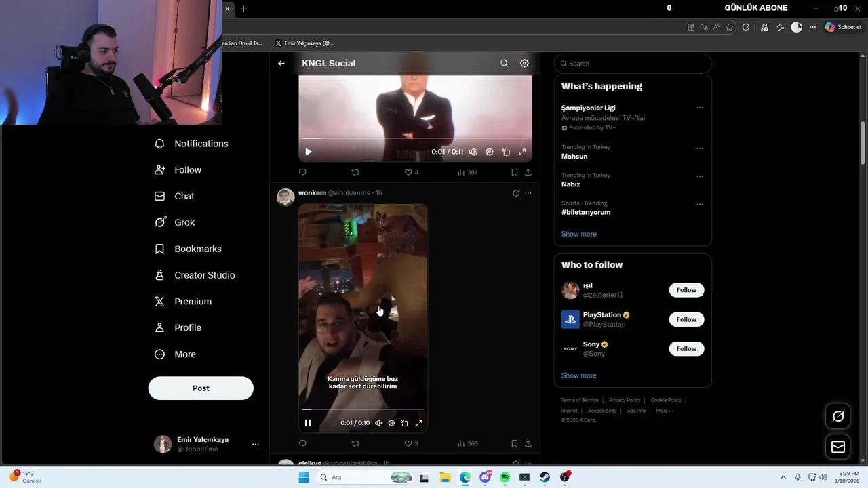Make the wonkam video fullscreen
The image size is (868, 488).
418,423
